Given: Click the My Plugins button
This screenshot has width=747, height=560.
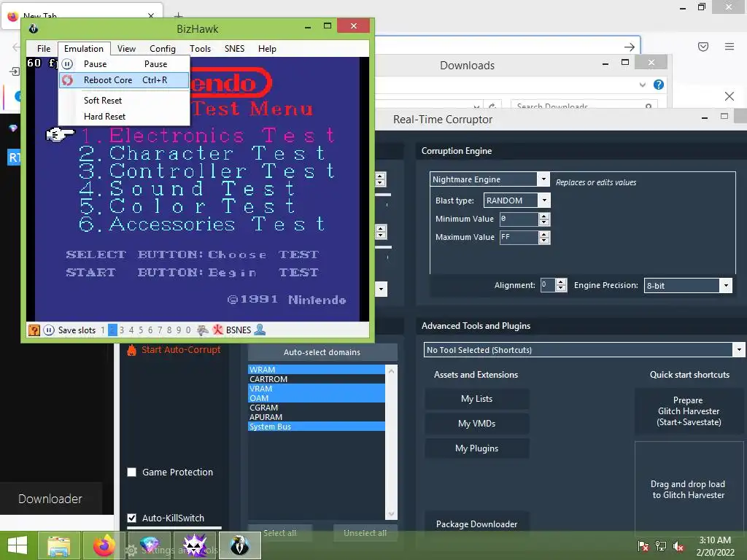Looking at the screenshot, I should click(x=477, y=448).
